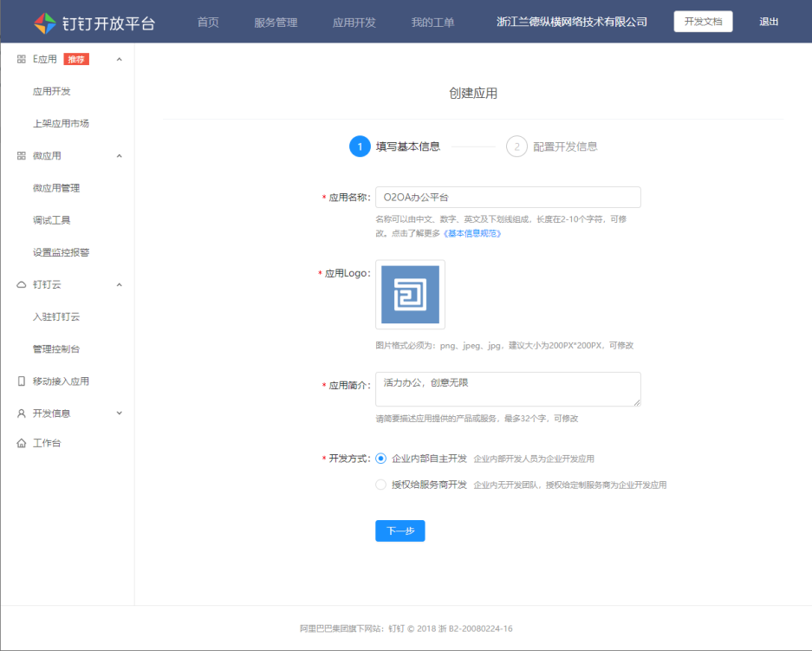Click the 工作台 home icon
The image size is (812, 651).
(22, 444)
